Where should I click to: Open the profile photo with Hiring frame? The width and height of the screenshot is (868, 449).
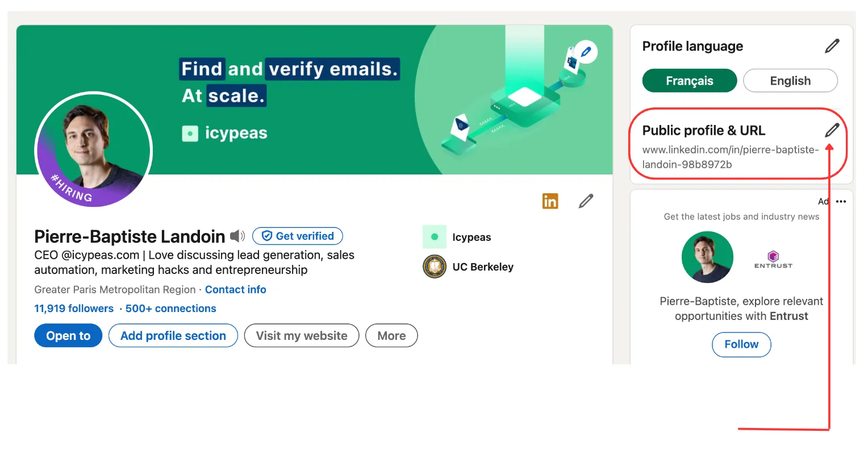[94, 150]
